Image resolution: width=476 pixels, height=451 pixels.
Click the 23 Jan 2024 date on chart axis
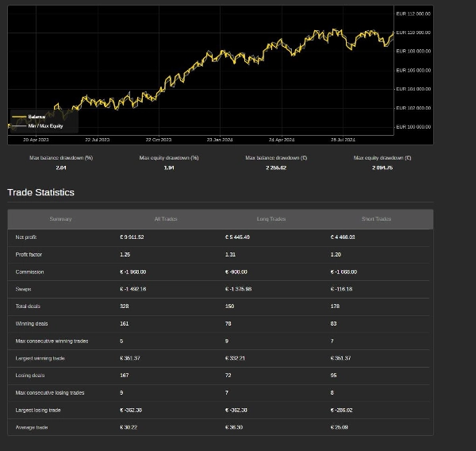pos(220,140)
